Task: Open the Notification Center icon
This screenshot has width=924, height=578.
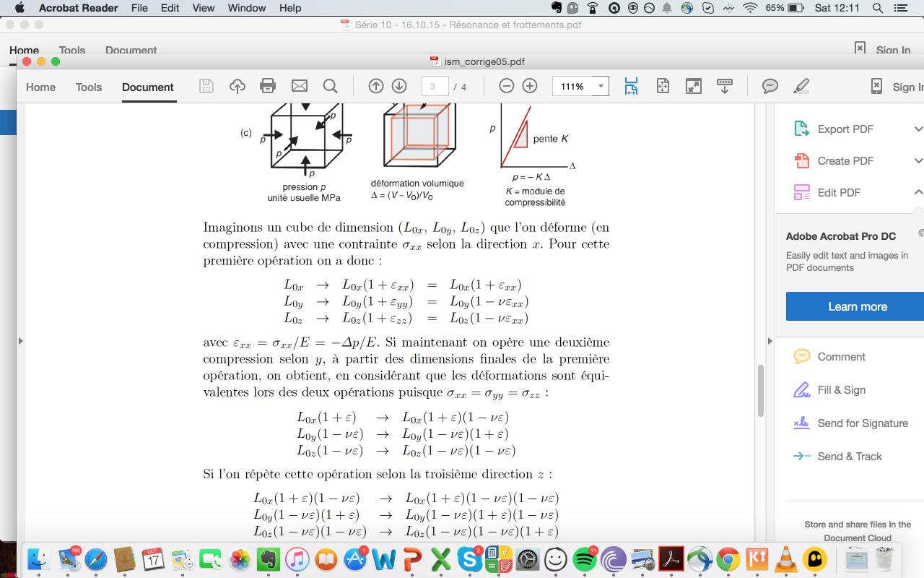Action: click(x=900, y=8)
